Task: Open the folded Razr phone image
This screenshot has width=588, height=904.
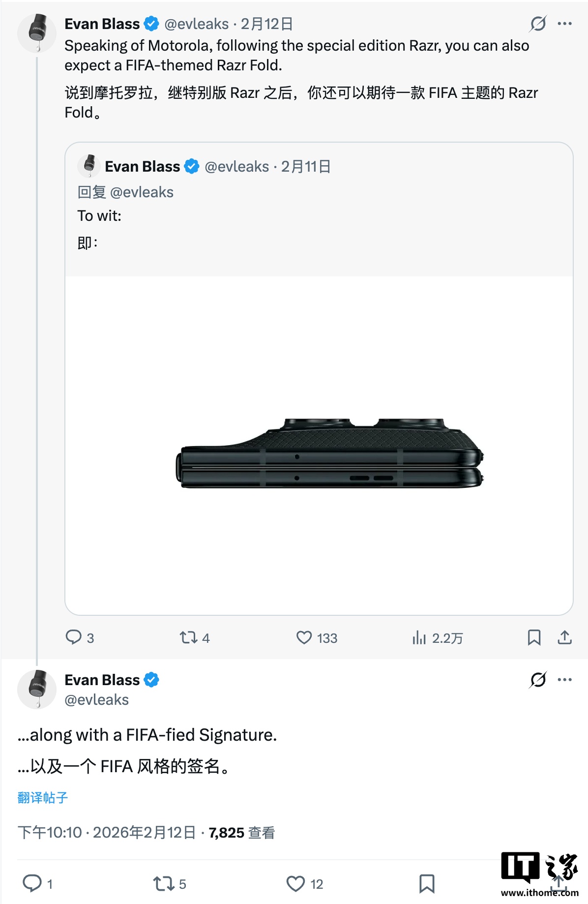Action: [x=329, y=452]
